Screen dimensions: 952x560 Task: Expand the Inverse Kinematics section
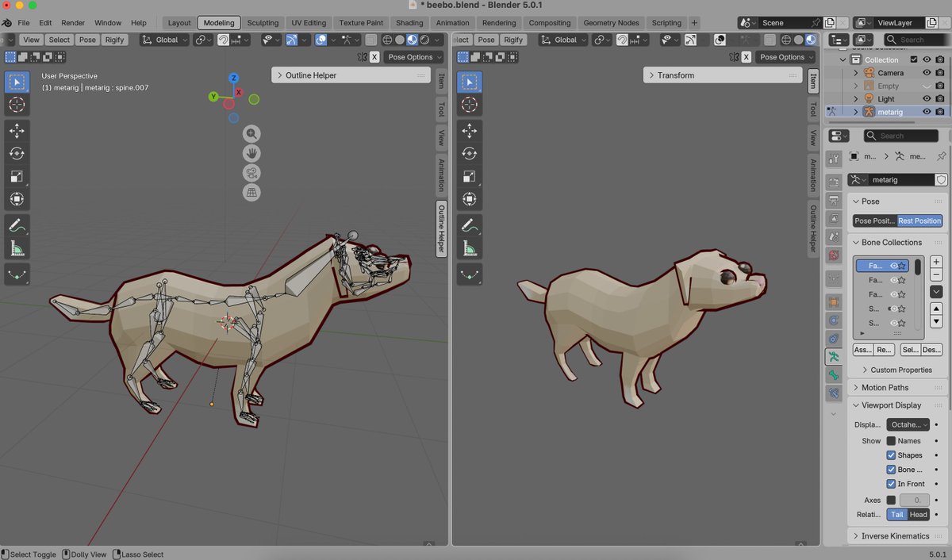[x=895, y=536]
